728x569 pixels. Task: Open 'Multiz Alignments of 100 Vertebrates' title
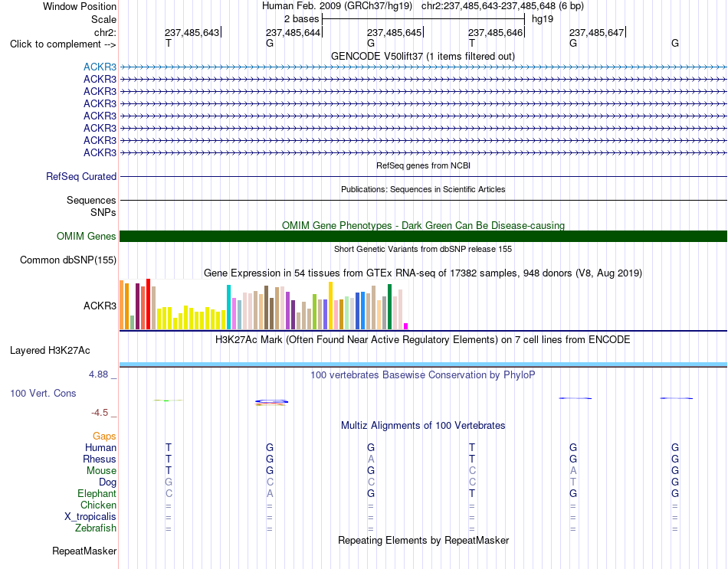(x=423, y=426)
